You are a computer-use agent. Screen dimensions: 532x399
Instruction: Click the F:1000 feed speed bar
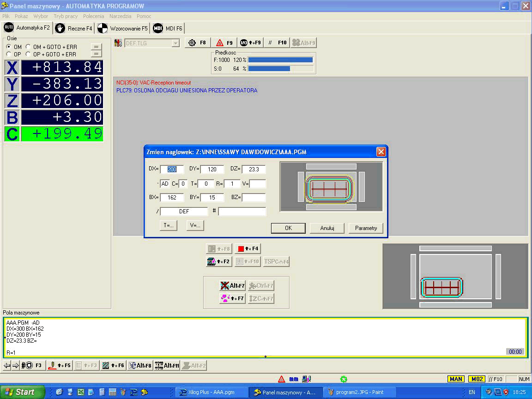(280, 60)
